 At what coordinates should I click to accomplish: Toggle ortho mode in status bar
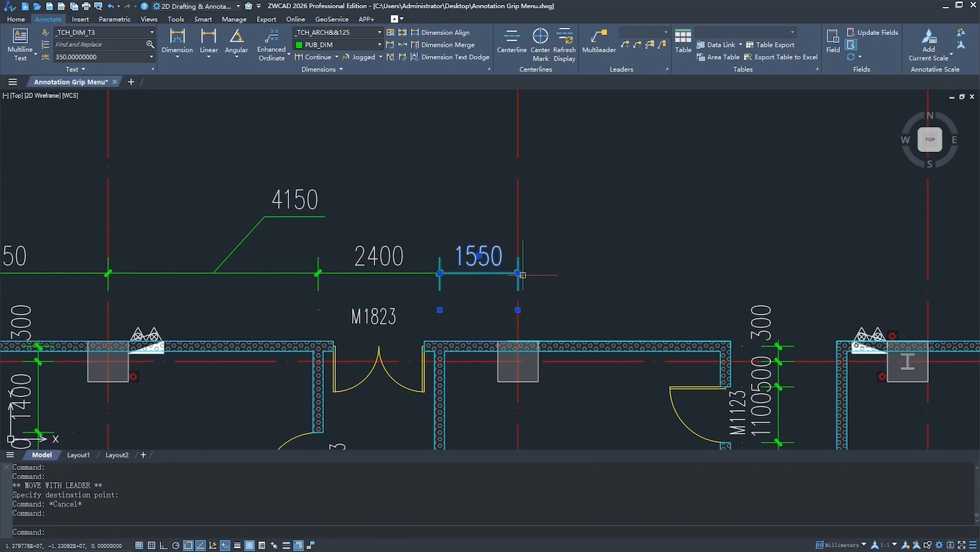click(163, 546)
